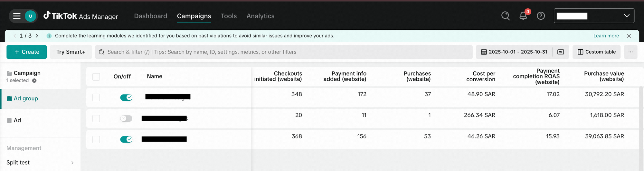
Task: Dismiss the learning modules banner
Action: 629,36
